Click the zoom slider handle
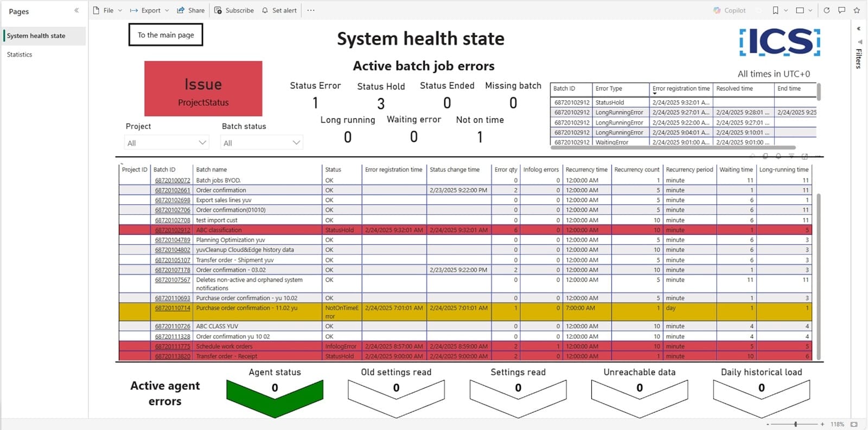 (x=795, y=424)
